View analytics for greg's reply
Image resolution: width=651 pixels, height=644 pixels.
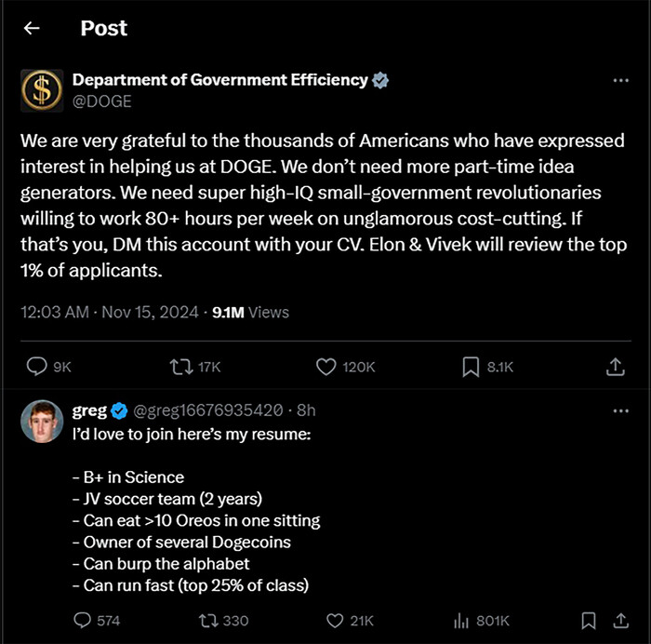pyautogui.click(x=459, y=620)
